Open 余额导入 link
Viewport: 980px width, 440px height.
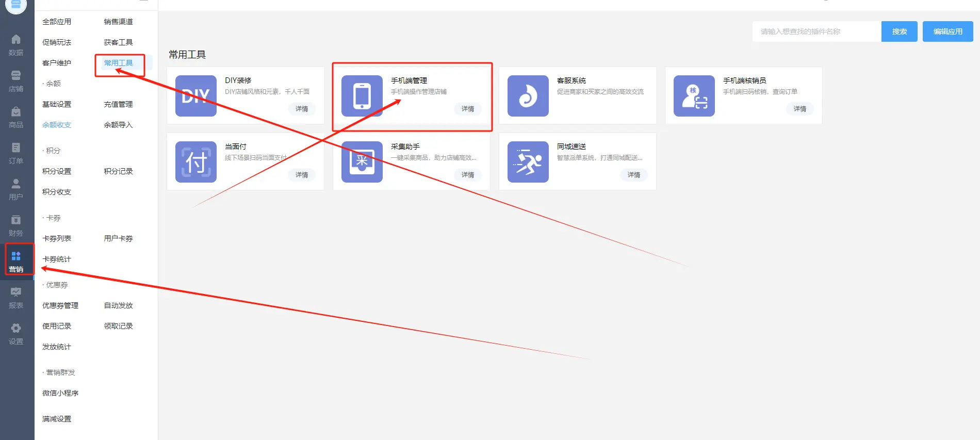coord(118,125)
